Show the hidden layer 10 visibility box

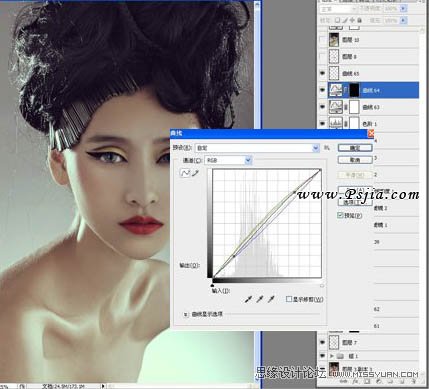[322, 40]
